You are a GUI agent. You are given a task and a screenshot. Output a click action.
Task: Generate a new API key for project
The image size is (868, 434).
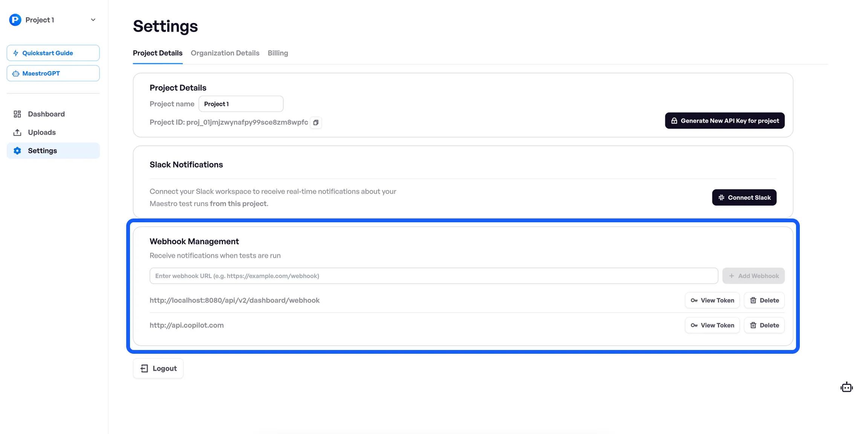pyautogui.click(x=724, y=121)
